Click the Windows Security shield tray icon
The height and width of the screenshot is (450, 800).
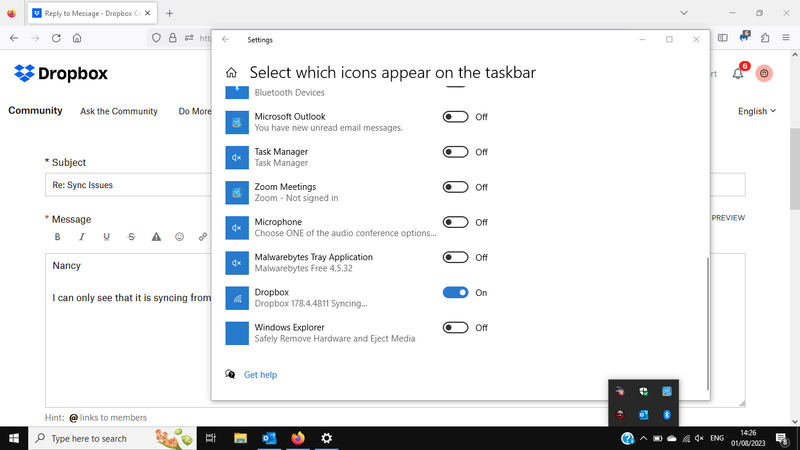tap(644, 392)
